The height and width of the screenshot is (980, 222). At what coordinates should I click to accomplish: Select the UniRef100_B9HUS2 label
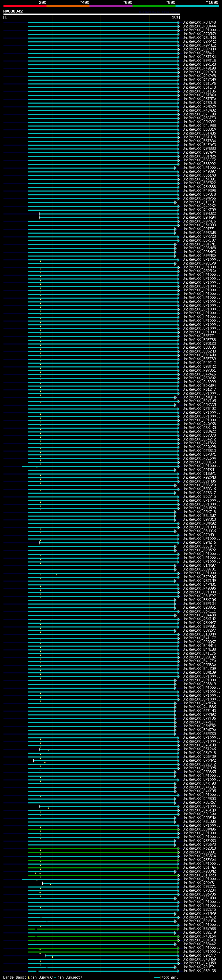[199, 213]
